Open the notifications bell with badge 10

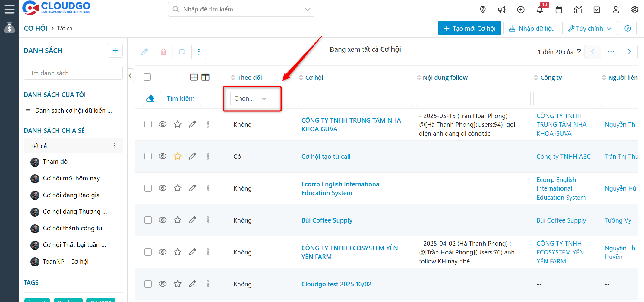click(x=540, y=9)
